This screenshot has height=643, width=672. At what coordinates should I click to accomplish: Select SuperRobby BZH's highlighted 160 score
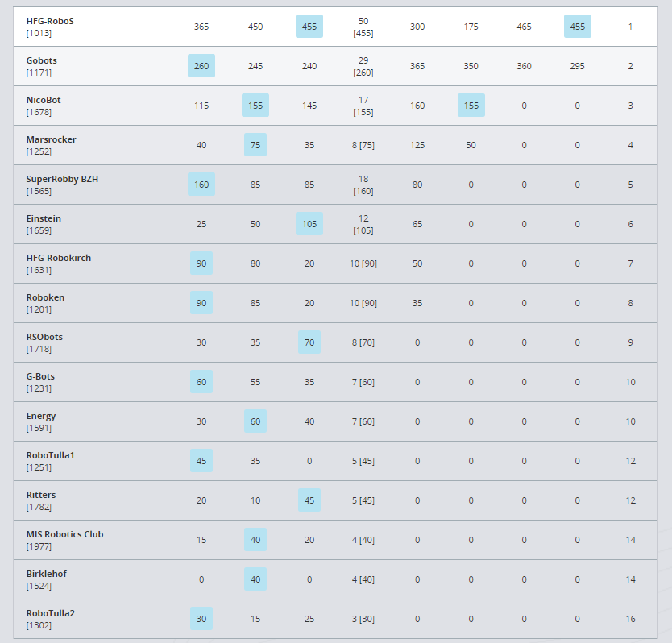coord(201,185)
